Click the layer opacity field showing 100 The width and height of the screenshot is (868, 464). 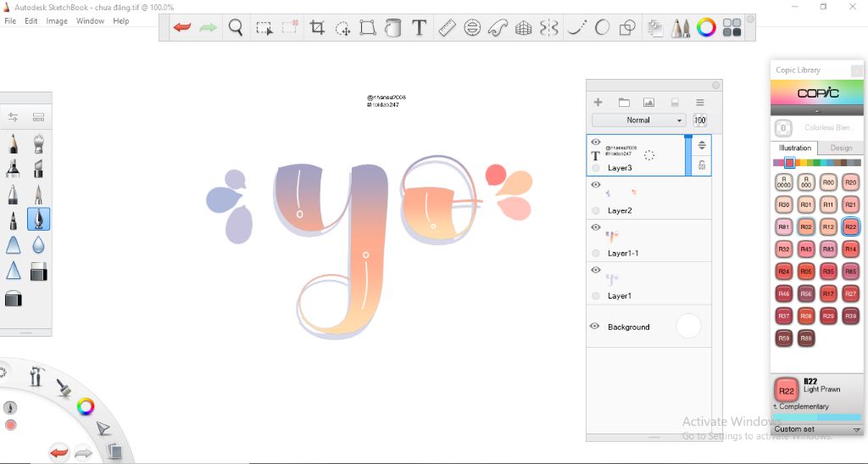tap(700, 120)
